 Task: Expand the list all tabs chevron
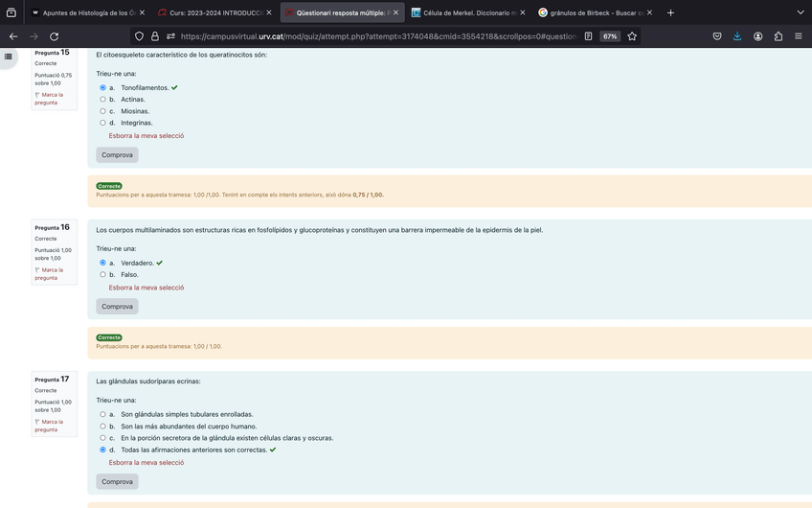[801, 12]
